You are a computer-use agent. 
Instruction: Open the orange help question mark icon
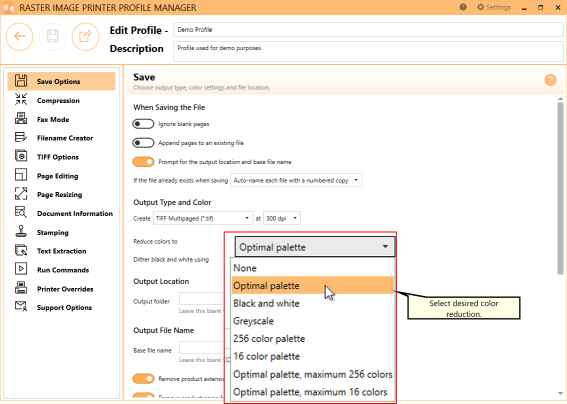550,80
